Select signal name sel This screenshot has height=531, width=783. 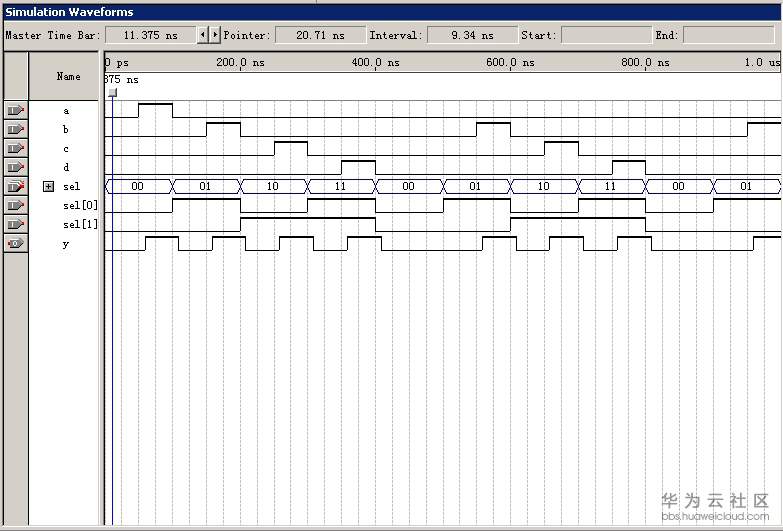(x=71, y=186)
